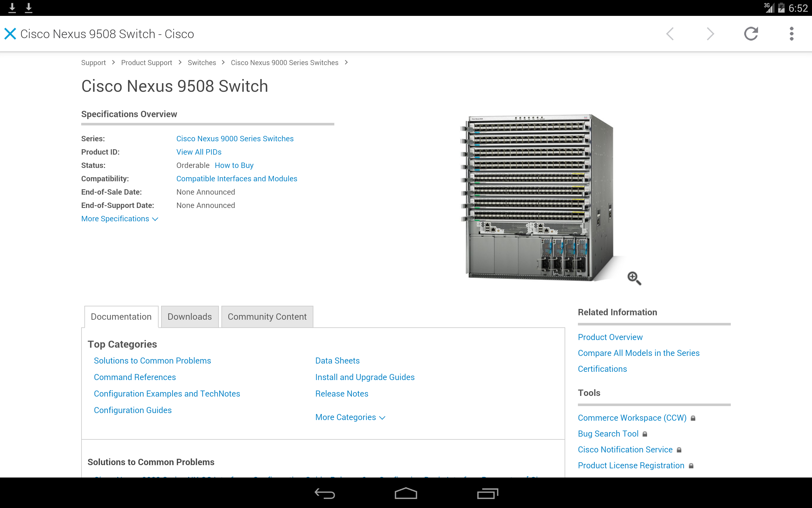Switch to the Community Content tab
The height and width of the screenshot is (508, 812).
pos(267,317)
